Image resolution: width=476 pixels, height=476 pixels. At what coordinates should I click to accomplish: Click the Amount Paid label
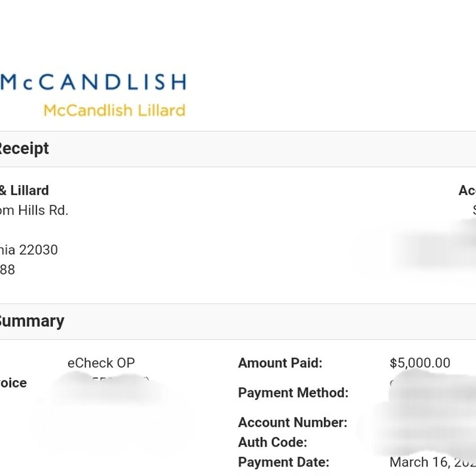coord(280,363)
